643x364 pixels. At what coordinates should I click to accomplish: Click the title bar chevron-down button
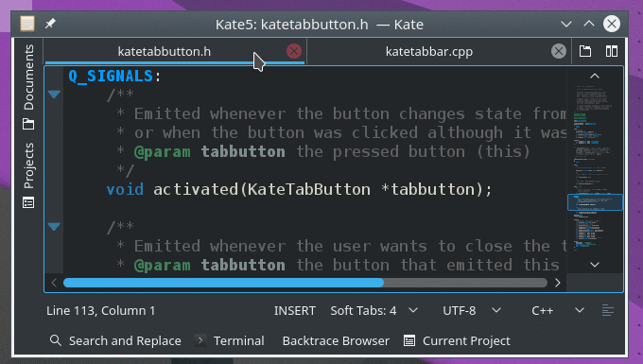pyautogui.click(x=566, y=25)
